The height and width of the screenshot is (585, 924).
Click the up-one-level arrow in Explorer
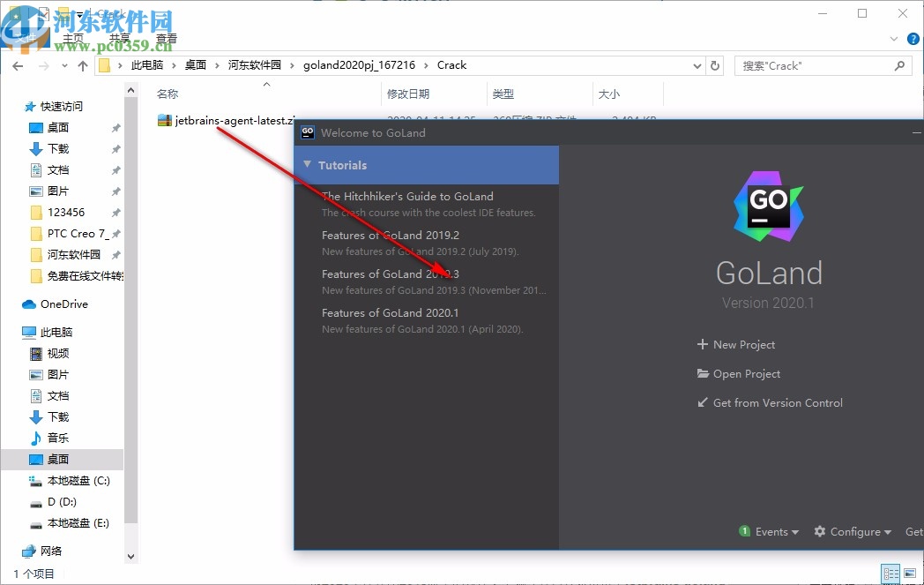[83, 64]
